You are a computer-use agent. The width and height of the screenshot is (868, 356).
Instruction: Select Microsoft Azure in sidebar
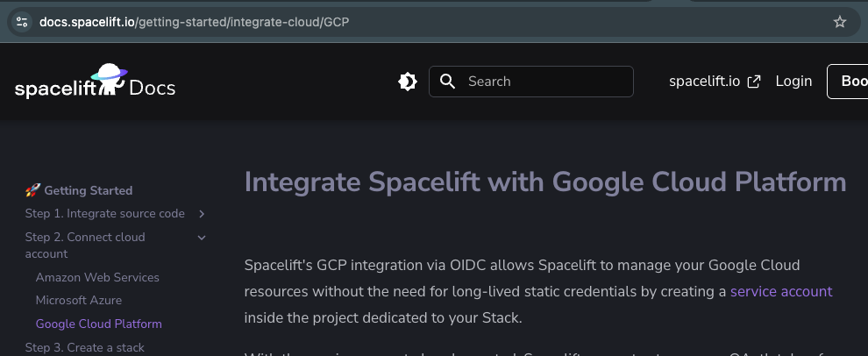(x=79, y=300)
